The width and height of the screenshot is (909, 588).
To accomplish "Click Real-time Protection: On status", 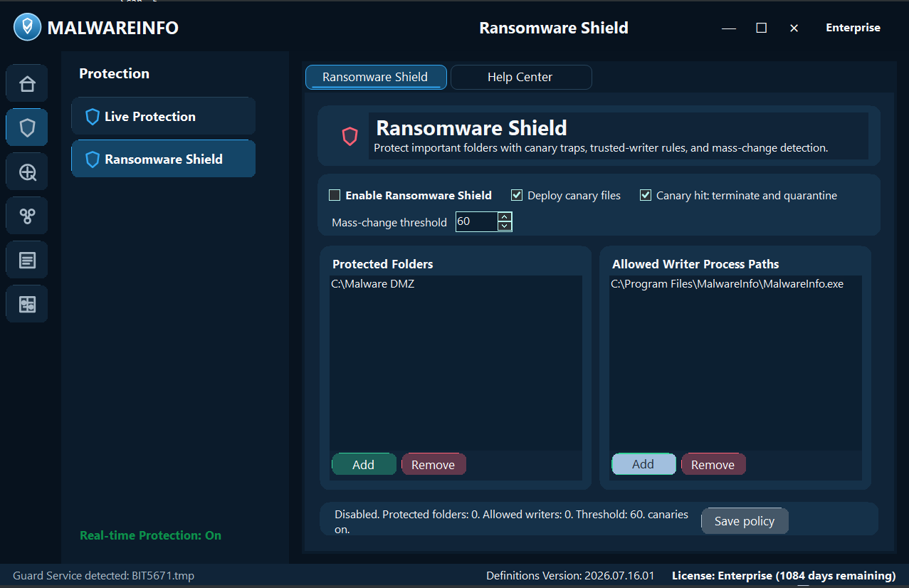I will click(x=150, y=535).
